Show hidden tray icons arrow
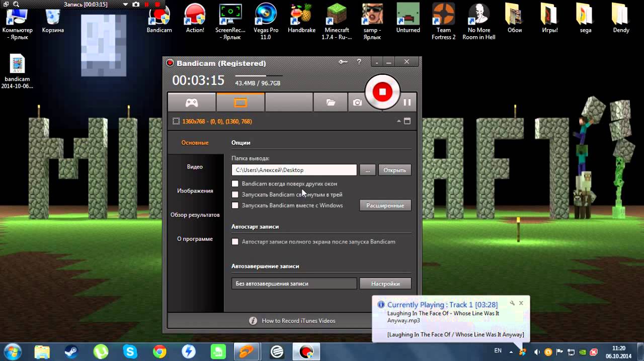Screen dimensions: 644x361 511,352
